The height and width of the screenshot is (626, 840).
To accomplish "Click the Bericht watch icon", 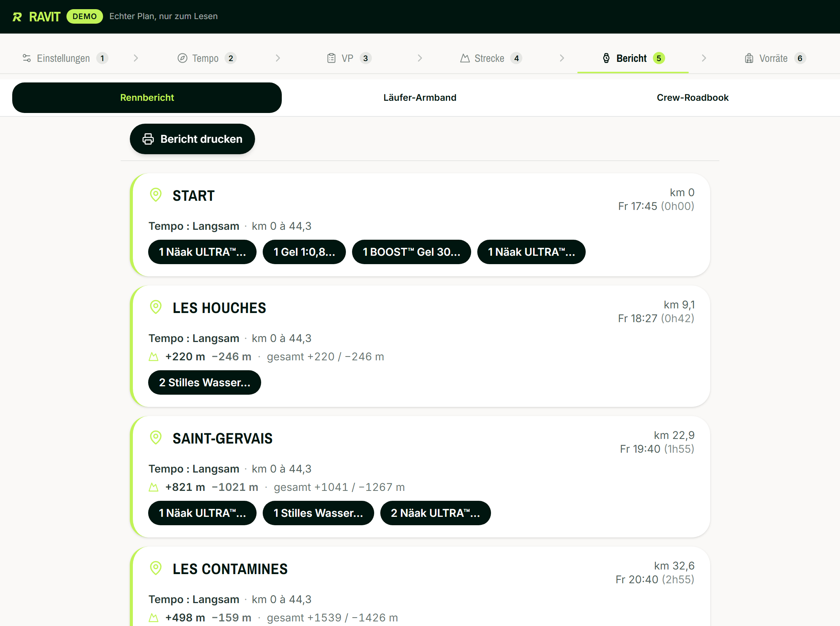I will coord(606,58).
